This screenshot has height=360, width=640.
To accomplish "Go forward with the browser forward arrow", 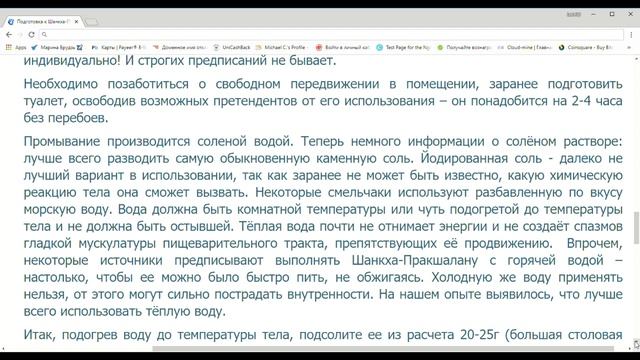I will pyautogui.click(x=20, y=35).
